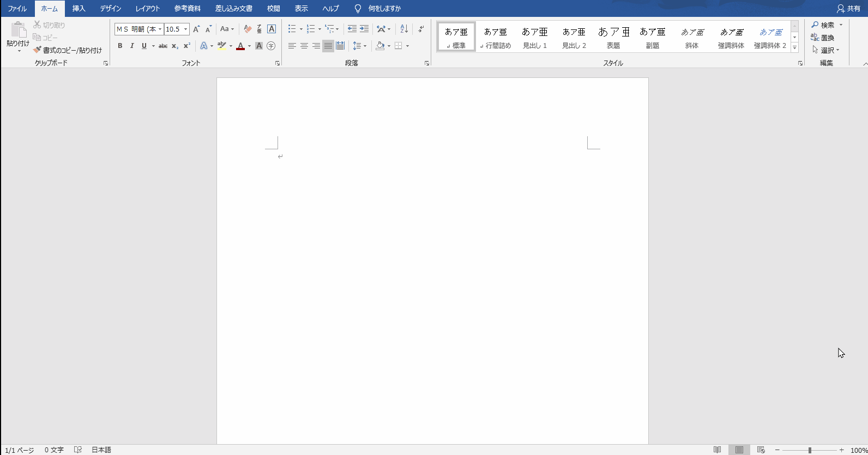Image resolution: width=868 pixels, height=455 pixels.
Task: Expand the line spacing options dropdown
Action: tap(365, 46)
